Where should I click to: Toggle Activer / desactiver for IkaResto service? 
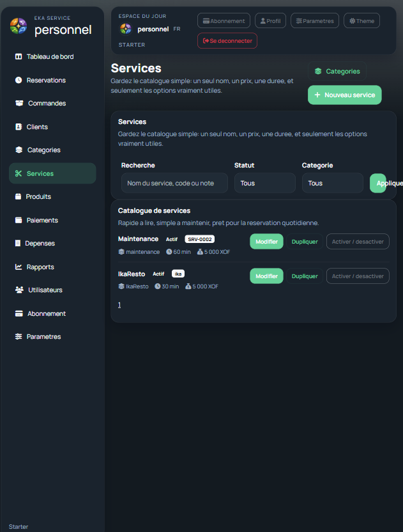pyautogui.click(x=358, y=276)
